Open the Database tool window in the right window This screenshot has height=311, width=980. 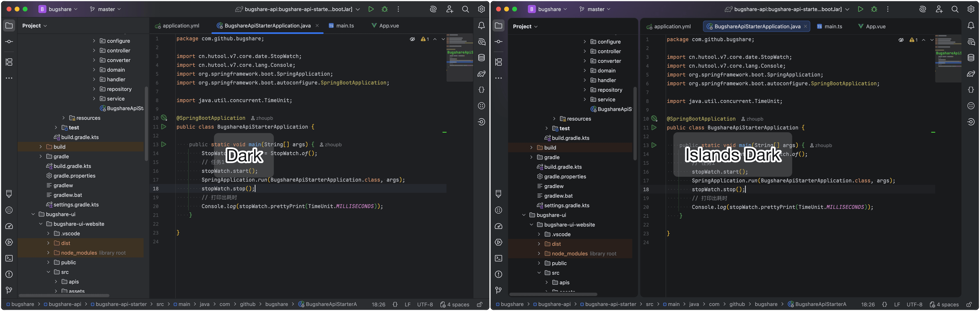click(970, 58)
